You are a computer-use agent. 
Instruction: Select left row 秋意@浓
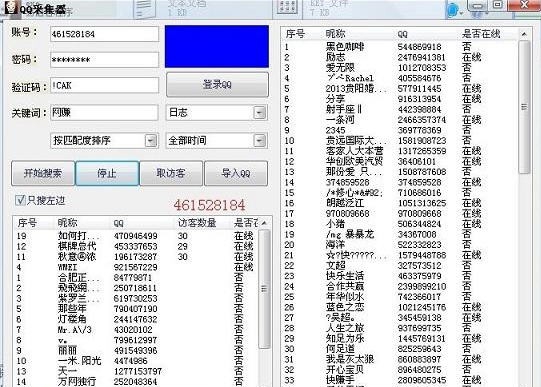(136, 257)
